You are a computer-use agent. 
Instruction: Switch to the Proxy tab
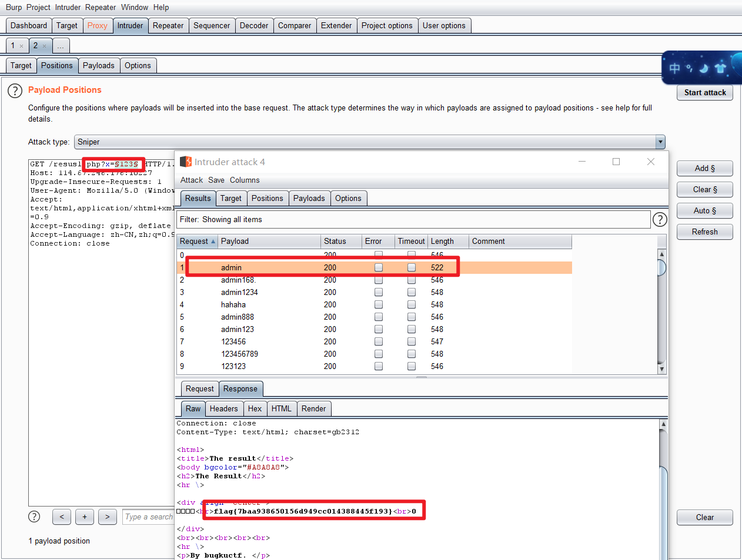97,26
